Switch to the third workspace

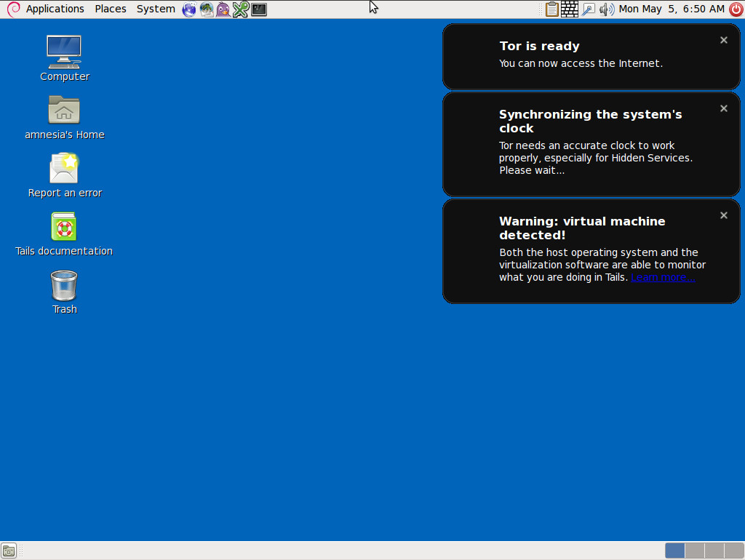coord(714,551)
